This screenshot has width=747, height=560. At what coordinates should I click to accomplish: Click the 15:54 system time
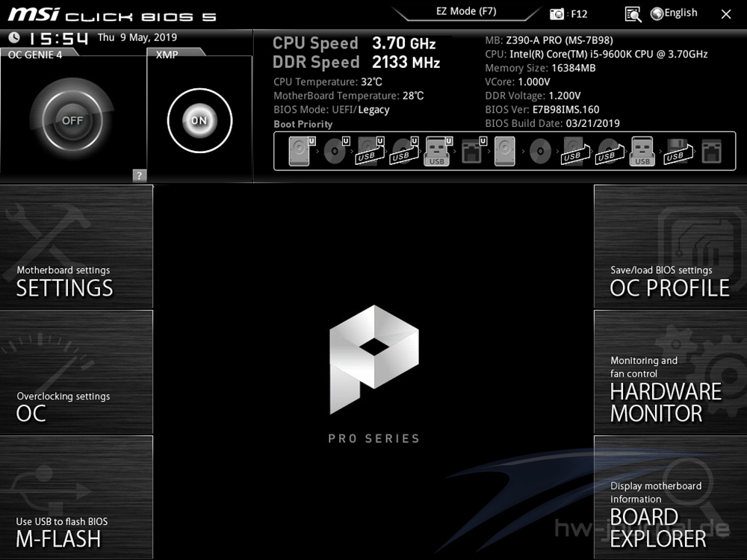[x=59, y=39]
